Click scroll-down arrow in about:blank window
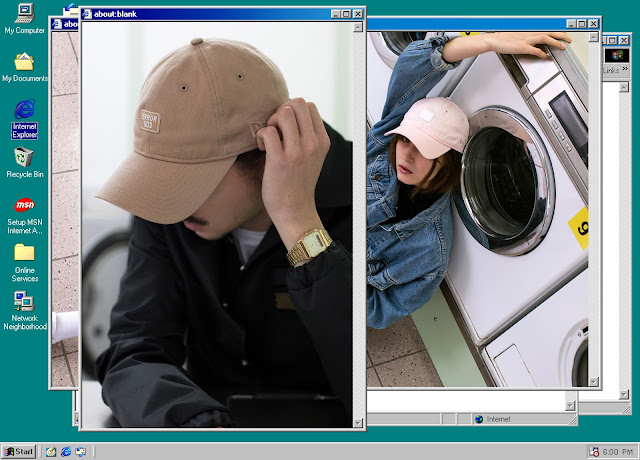 (x=358, y=423)
